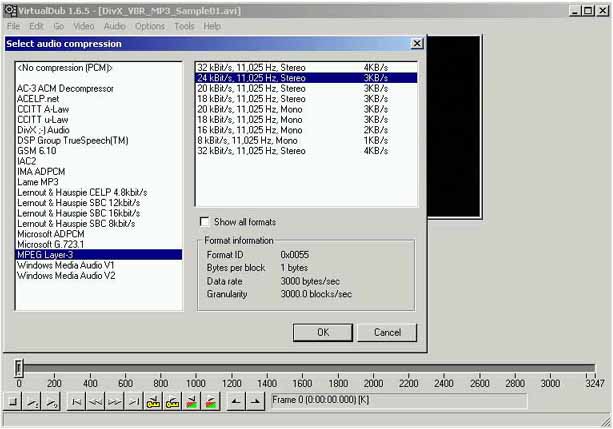
Task: Open the Options menu
Action: pyautogui.click(x=150, y=26)
